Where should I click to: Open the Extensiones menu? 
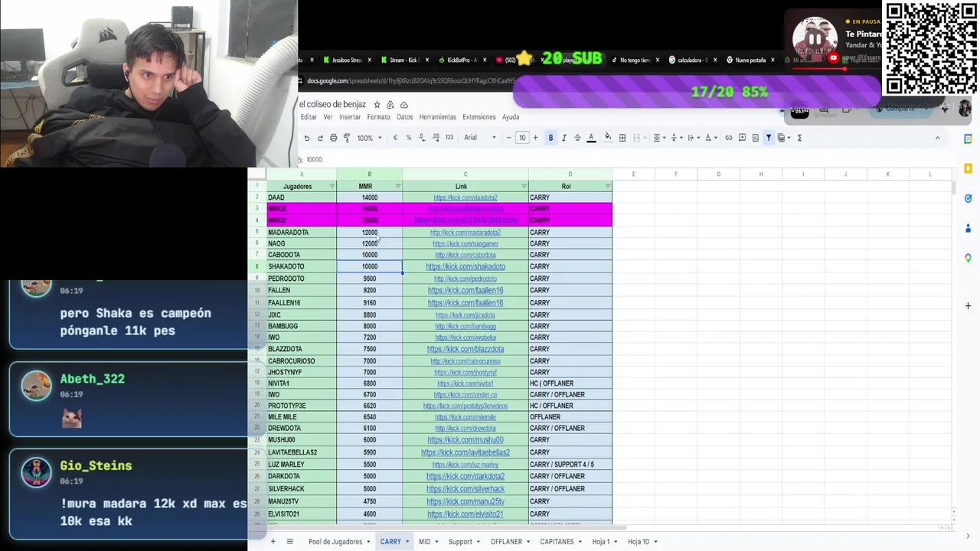coord(479,117)
